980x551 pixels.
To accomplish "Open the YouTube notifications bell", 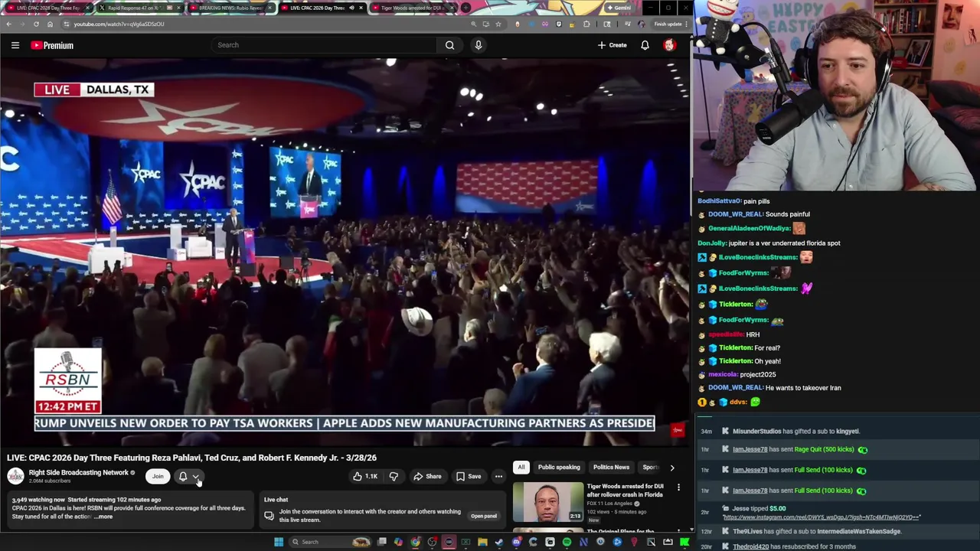I will pyautogui.click(x=645, y=45).
